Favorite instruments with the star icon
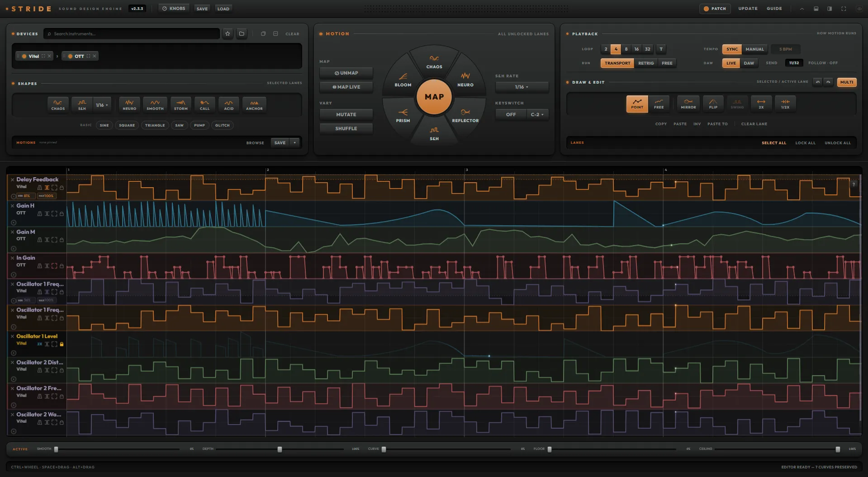Screen dimensions: 868x477 click(228, 33)
